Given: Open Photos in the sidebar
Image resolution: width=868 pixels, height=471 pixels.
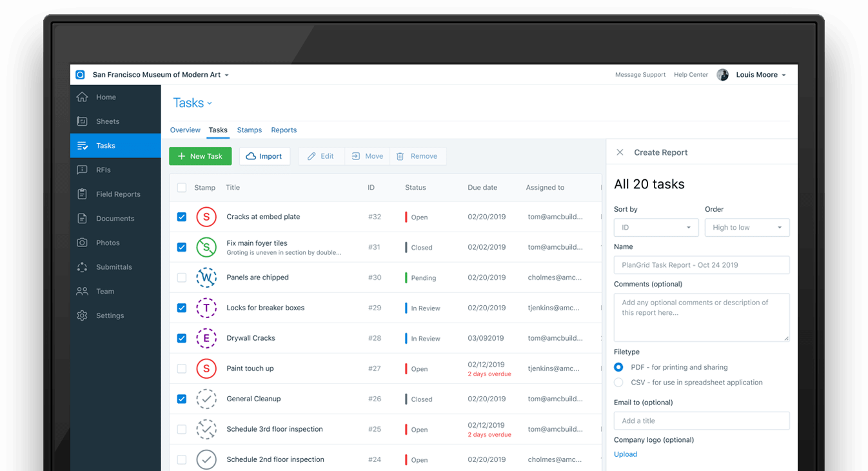Looking at the screenshot, I should coord(115,243).
